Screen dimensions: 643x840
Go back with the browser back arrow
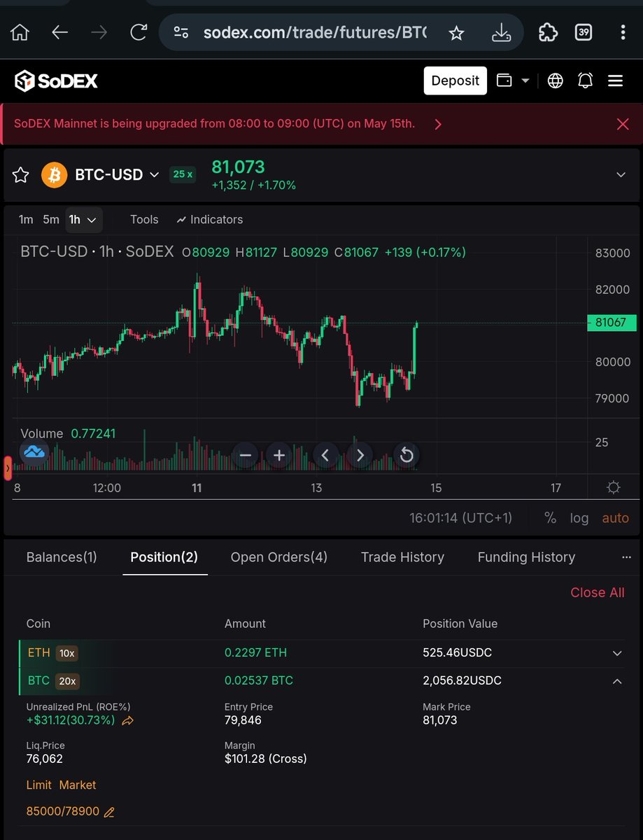59,32
